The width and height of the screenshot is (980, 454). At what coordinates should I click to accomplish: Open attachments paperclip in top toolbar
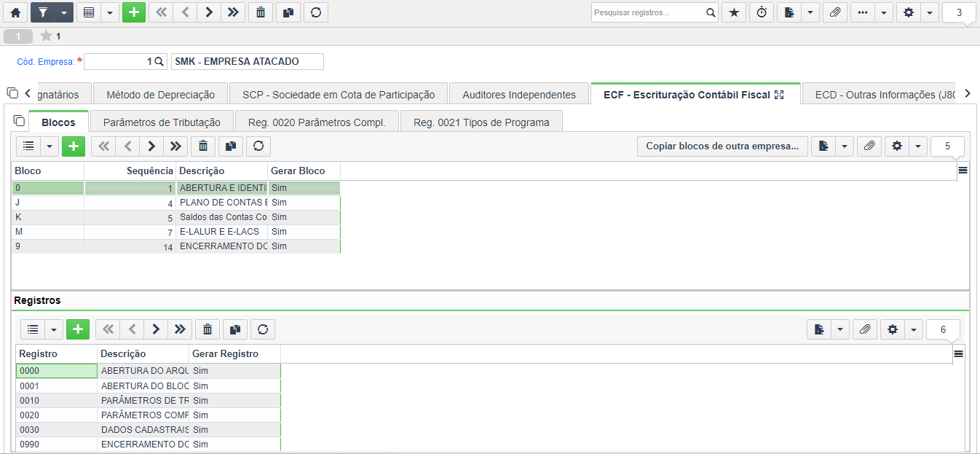coord(836,12)
